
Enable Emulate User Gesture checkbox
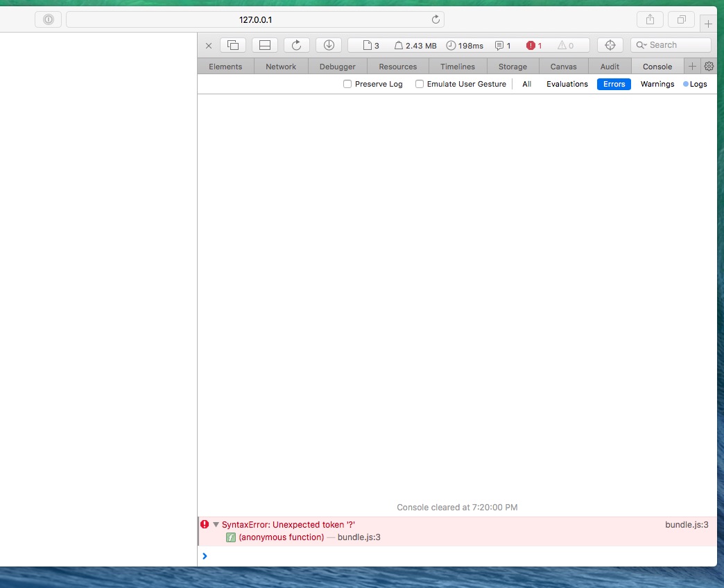click(x=420, y=84)
